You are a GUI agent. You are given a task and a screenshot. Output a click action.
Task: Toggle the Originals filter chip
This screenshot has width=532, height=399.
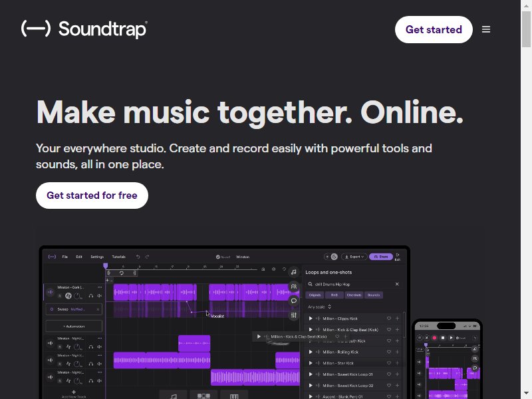[x=315, y=295]
